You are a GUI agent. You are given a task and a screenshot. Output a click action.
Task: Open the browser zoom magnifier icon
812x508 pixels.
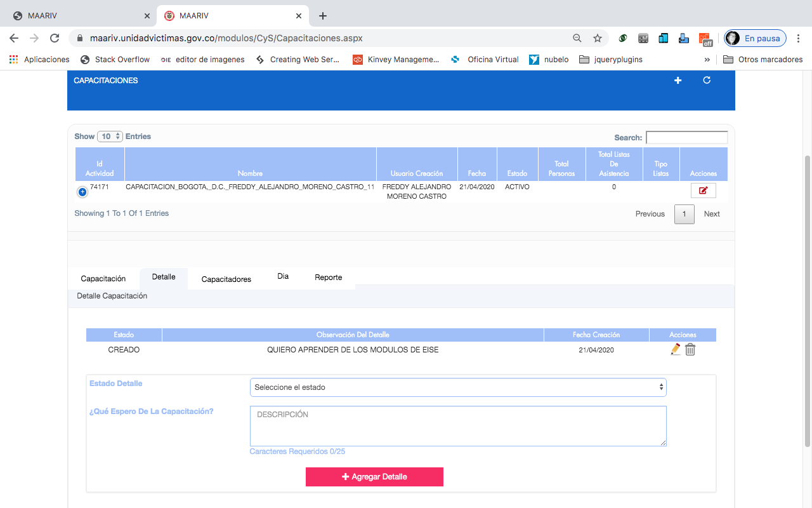click(x=577, y=38)
